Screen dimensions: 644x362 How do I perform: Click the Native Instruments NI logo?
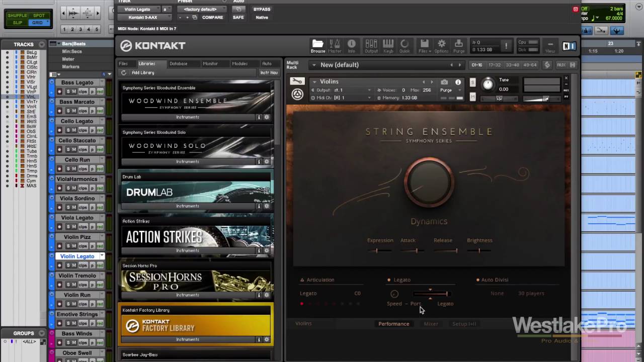click(x=569, y=46)
